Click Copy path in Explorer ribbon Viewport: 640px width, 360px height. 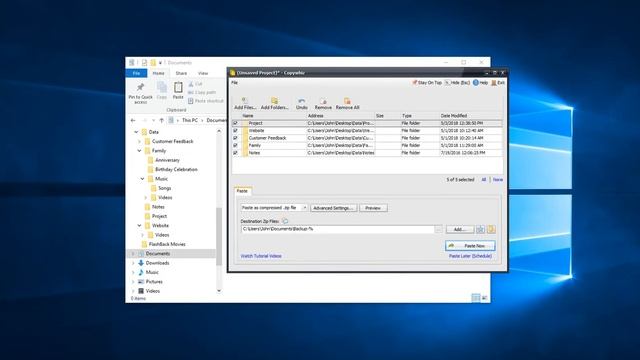click(x=202, y=92)
